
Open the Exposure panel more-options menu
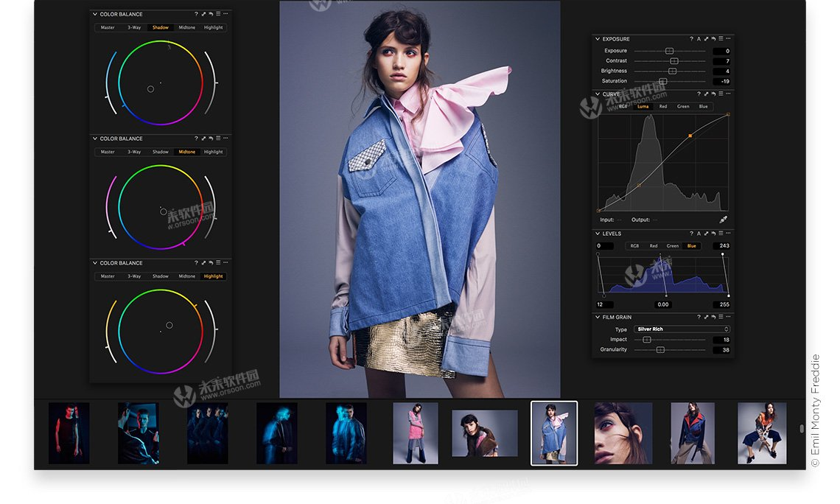728,38
